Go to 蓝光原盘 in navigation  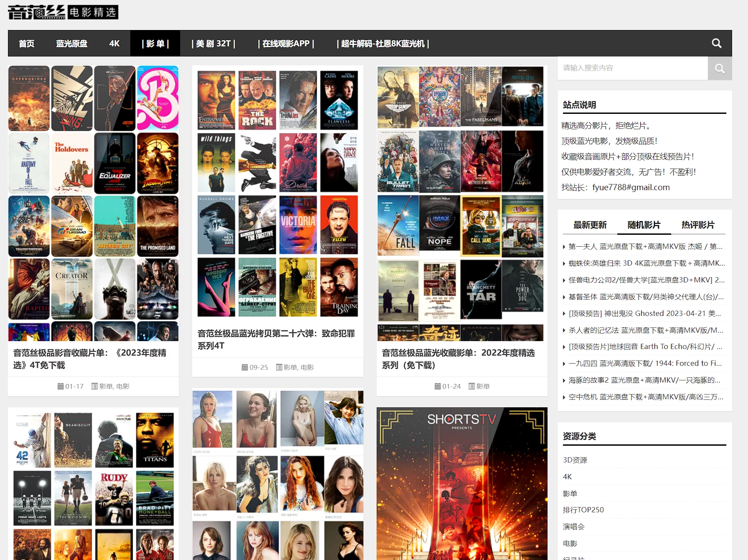coord(72,44)
